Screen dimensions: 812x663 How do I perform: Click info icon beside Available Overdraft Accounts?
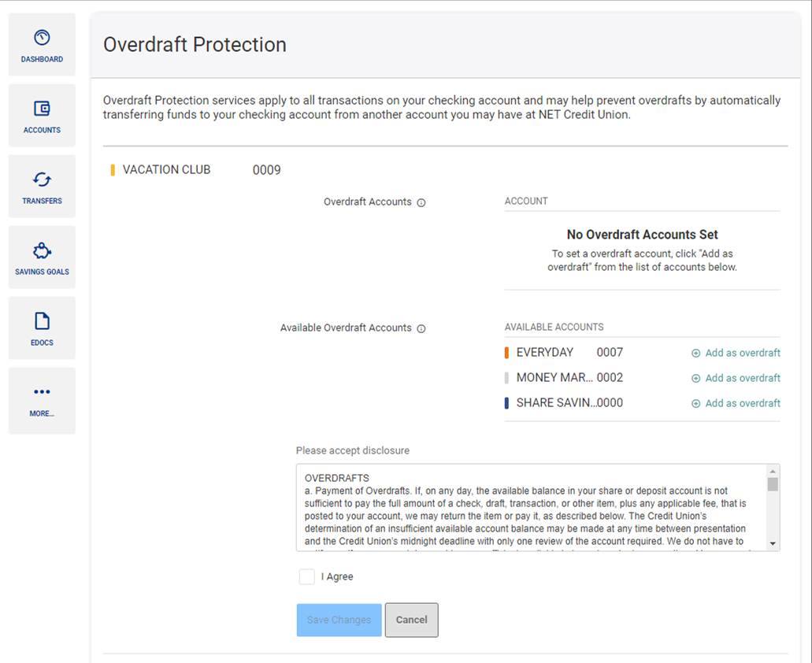(421, 328)
